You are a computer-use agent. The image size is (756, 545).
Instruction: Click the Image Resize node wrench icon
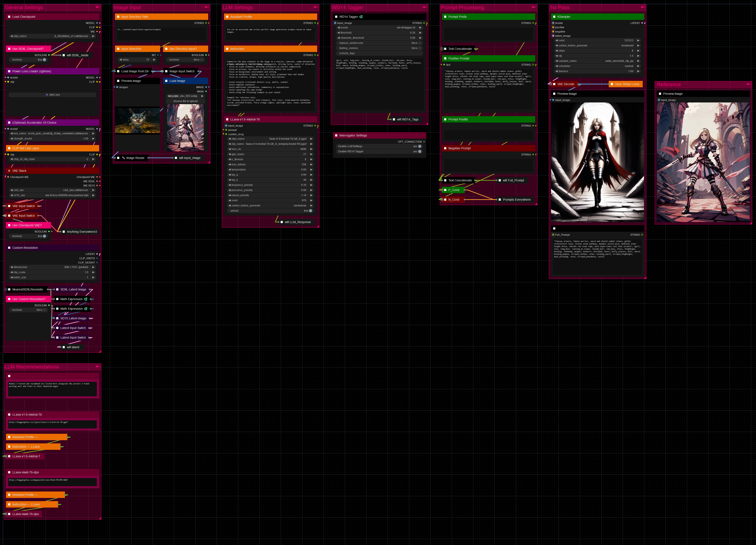tap(123, 158)
